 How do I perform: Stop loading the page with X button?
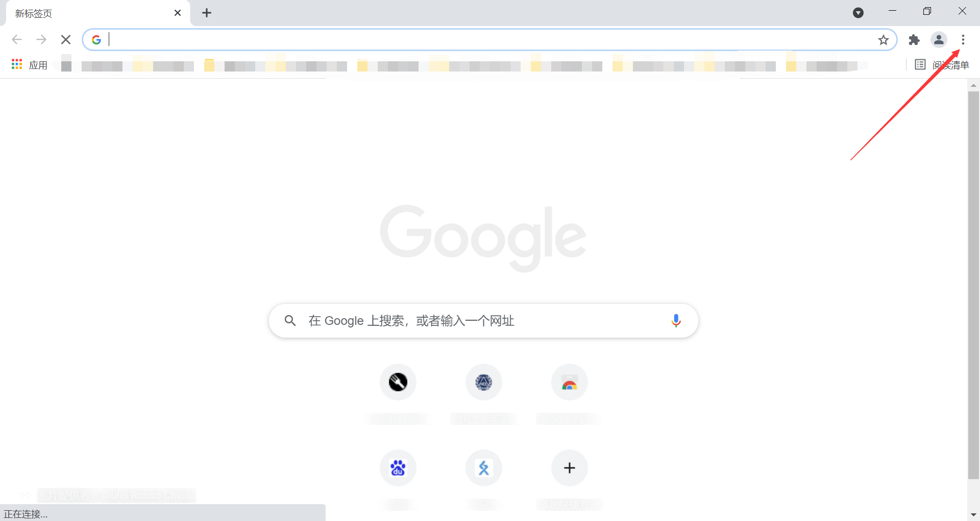pos(66,39)
